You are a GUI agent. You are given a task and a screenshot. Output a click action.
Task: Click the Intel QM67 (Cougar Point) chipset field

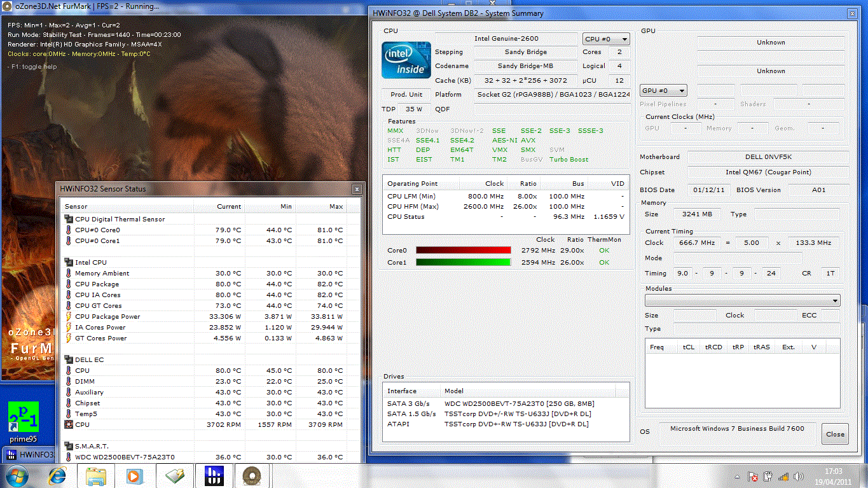click(x=768, y=172)
